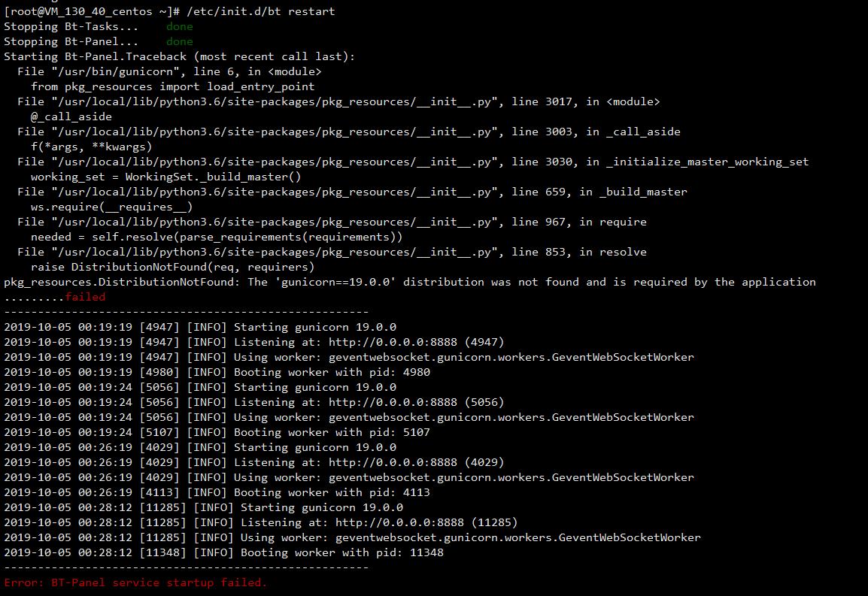Viewport: 868px width, 596px height.
Task: Click the green done after Stopping Bt-Tasks
Action: [179, 26]
